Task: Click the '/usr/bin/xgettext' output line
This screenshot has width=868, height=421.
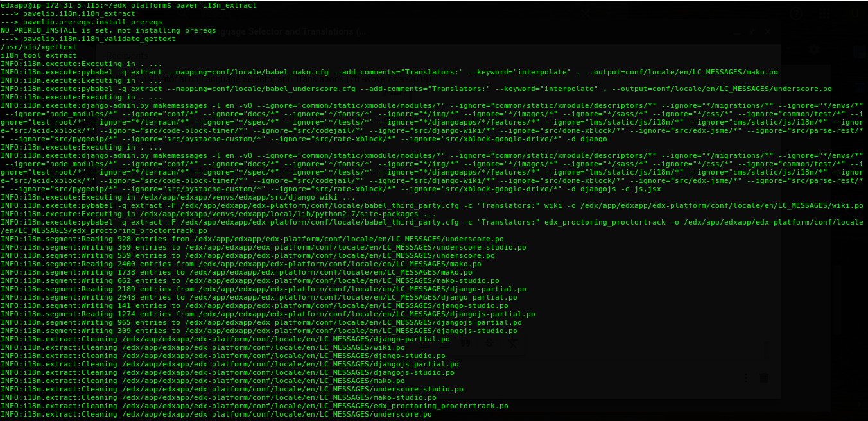Action: tap(39, 47)
